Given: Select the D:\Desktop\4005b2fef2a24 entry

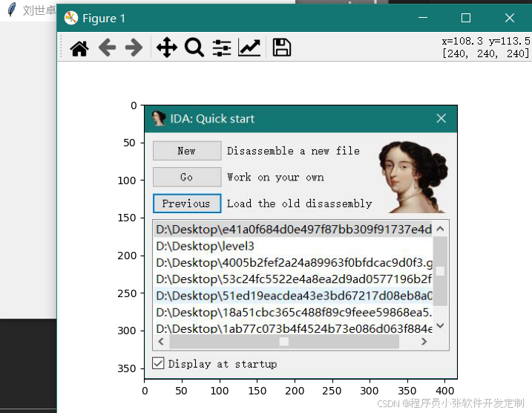Looking at the screenshot, I should coord(293,262).
